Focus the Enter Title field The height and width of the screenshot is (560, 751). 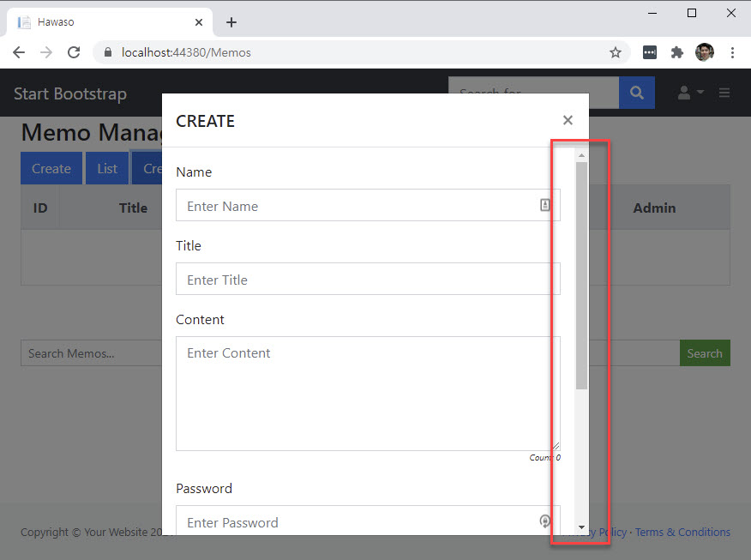[x=368, y=280]
